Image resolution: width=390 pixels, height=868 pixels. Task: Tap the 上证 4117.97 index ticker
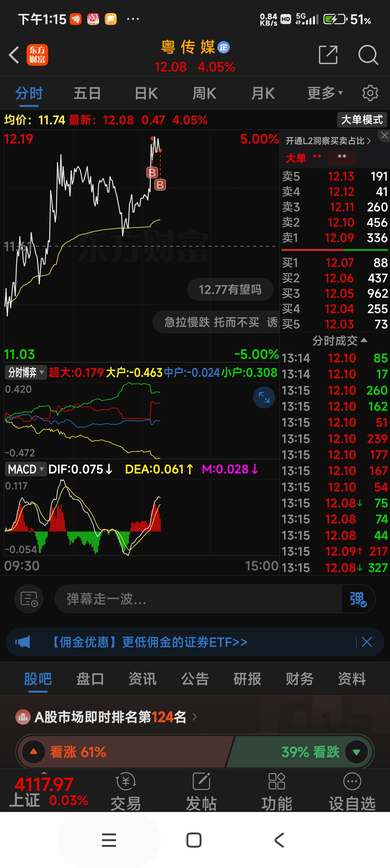[x=49, y=791]
